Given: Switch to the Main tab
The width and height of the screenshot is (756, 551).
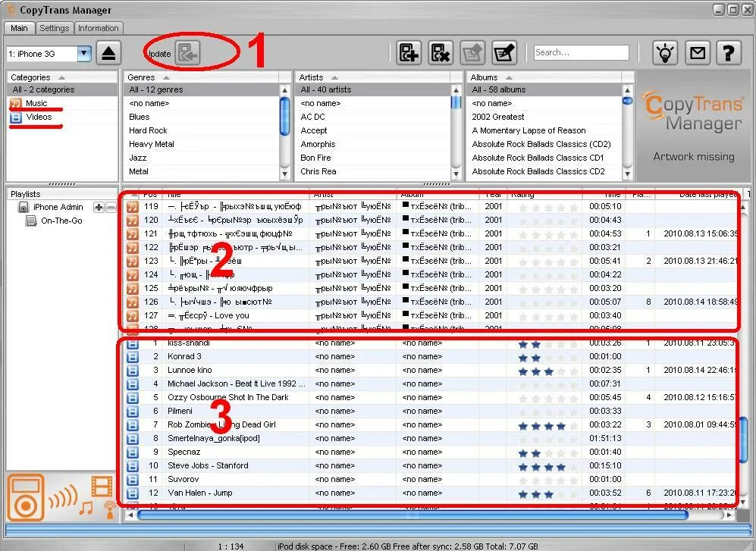Looking at the screenshot, I should click(x=19, y=28).
